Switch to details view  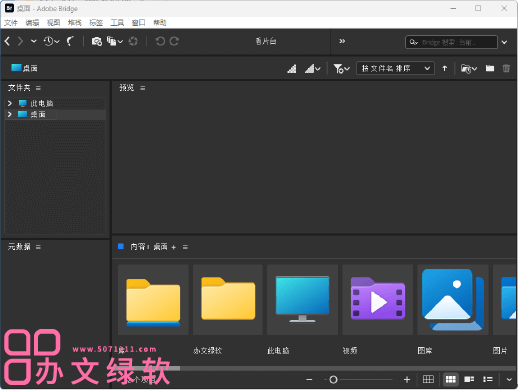tap(469, 379)
